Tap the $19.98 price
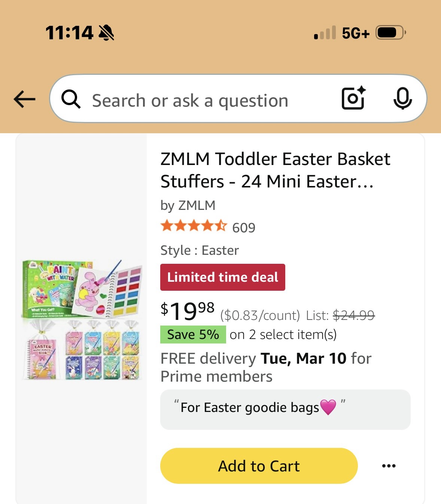 pos(187,311)
